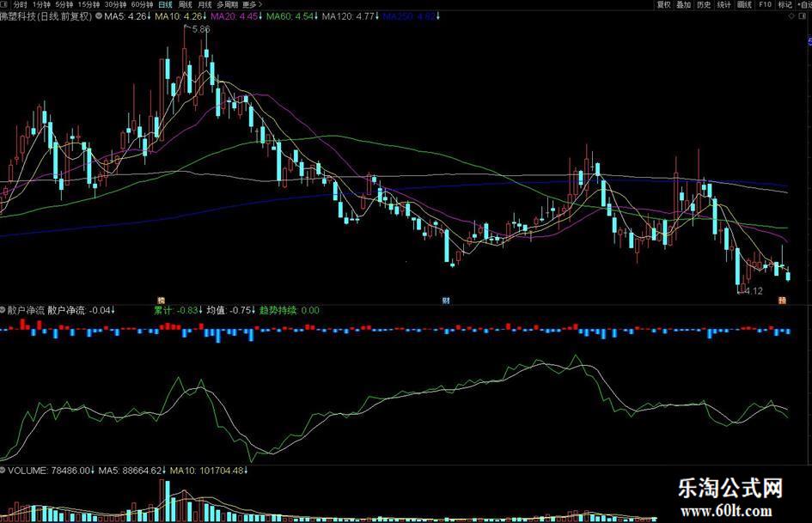Click the 5.86 high price marker
This screenshot has width=812, height=523.
click(x=201, y=29)
